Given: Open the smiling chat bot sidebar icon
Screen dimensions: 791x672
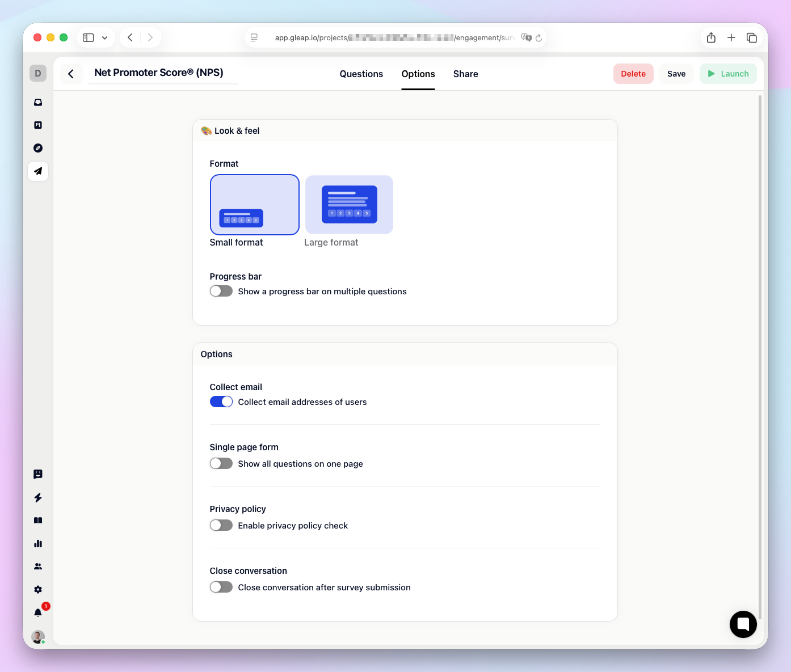Looking at the screenshot, I should 38,474.
